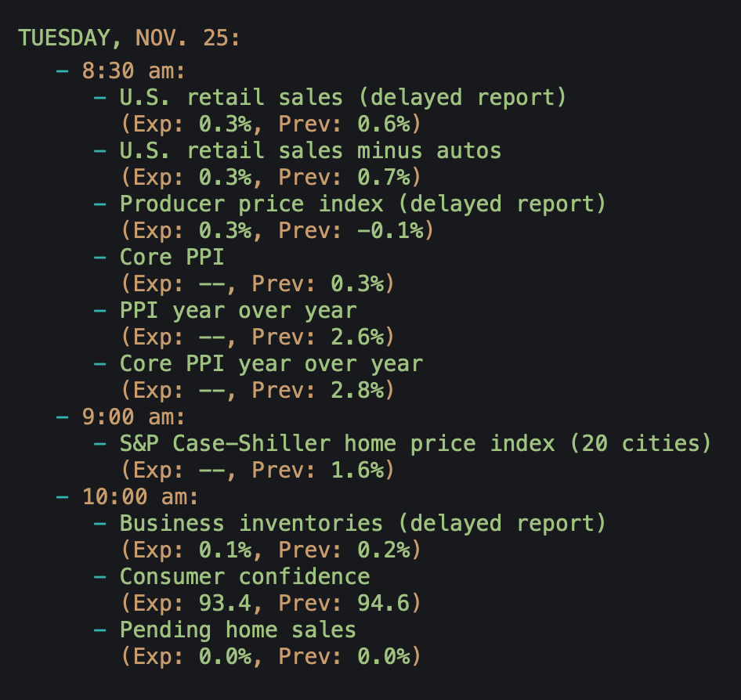The height and width of the screenshot is (700, 741).
Task: Select the Consumer confidence entry
Action: point(244,577)
